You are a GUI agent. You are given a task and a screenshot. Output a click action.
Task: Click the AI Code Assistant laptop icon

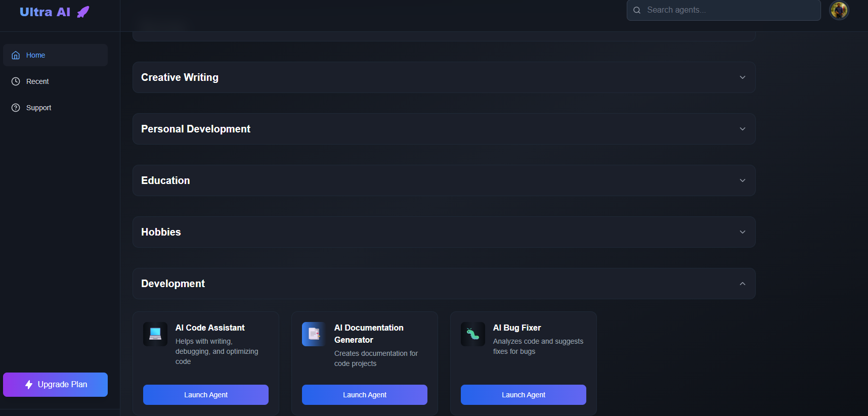(x=155, y=334)
